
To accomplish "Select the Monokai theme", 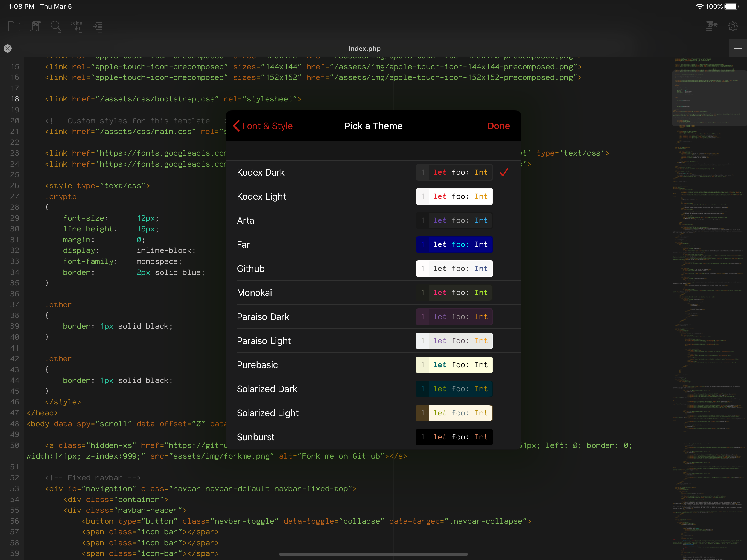I will click(x=254, y=293).
